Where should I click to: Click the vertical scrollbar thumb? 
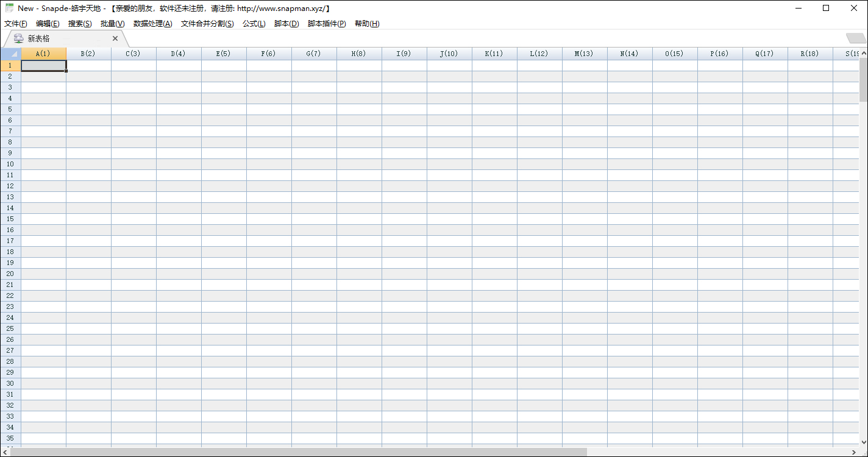point(863,79)
